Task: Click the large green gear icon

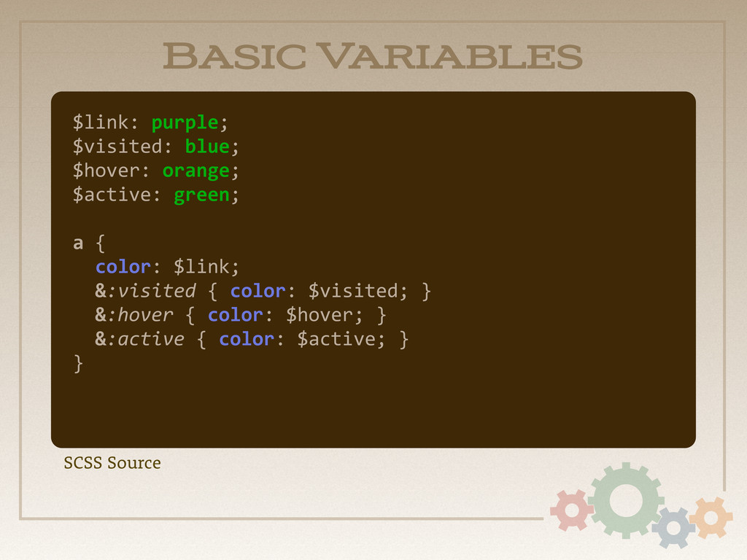Action: [x=625, y=500]
